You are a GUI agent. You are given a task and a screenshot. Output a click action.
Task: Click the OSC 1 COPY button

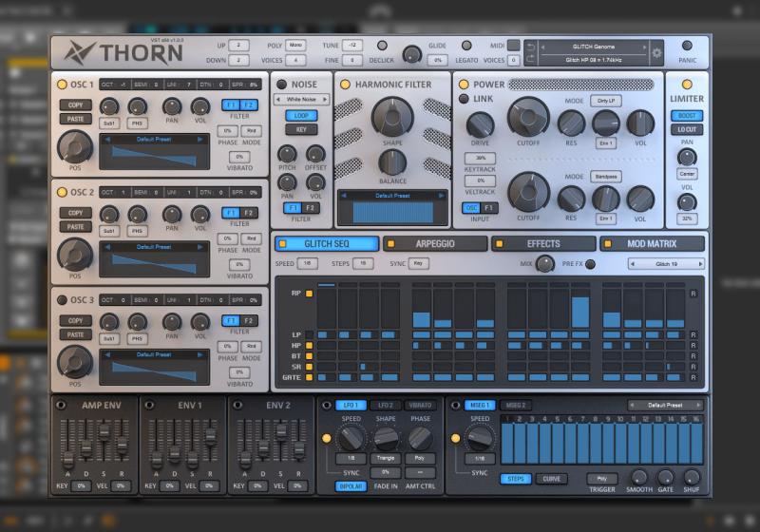(76, 105)
